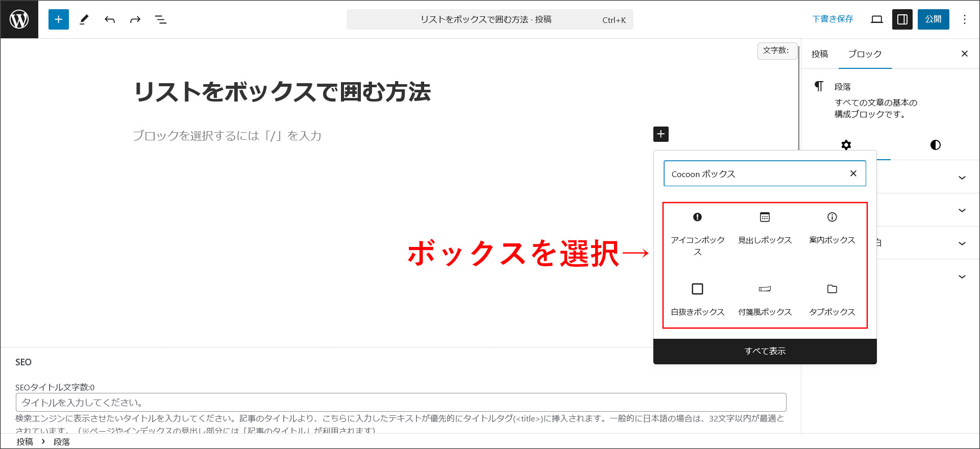Redo the last undone change
This screenshot has height=449, width=980.
click(x=135, y=19)
